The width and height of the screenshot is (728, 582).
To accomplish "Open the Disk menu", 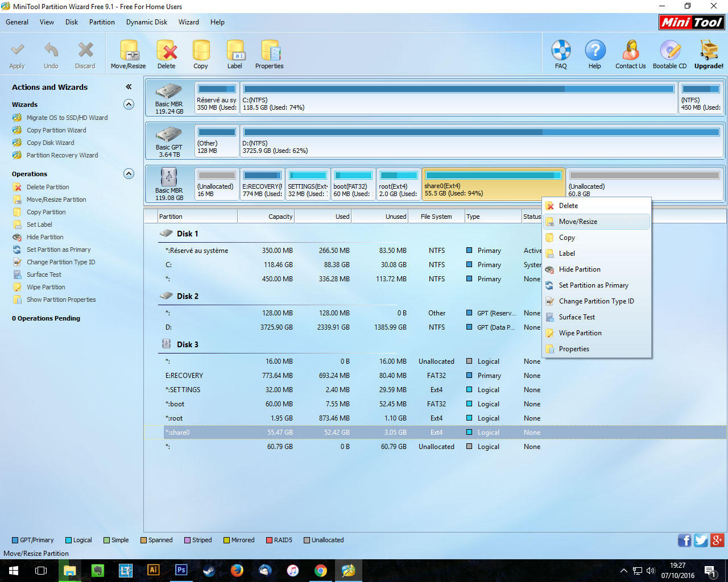I will pos(72,22).
